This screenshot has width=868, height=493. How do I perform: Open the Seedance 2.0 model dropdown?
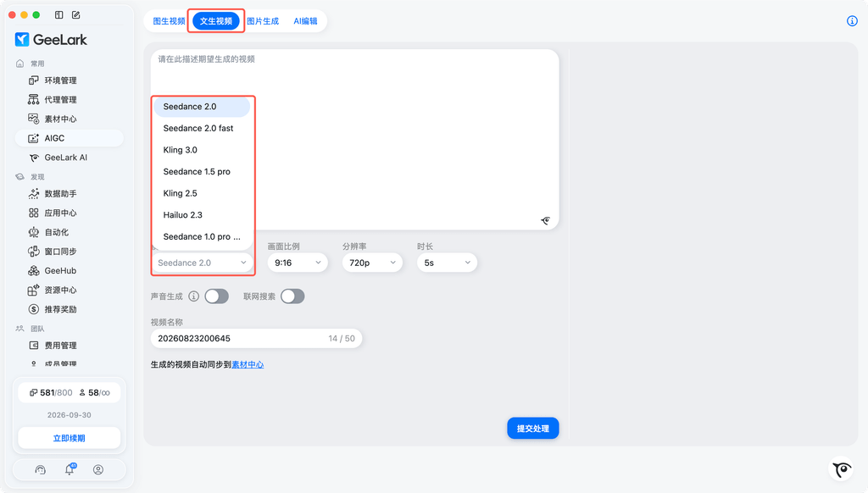click(x=202, y=263)
